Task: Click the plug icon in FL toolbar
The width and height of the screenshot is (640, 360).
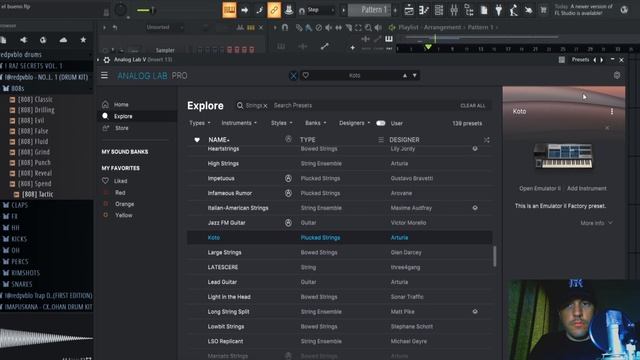Action: click(x=498, y=10)
